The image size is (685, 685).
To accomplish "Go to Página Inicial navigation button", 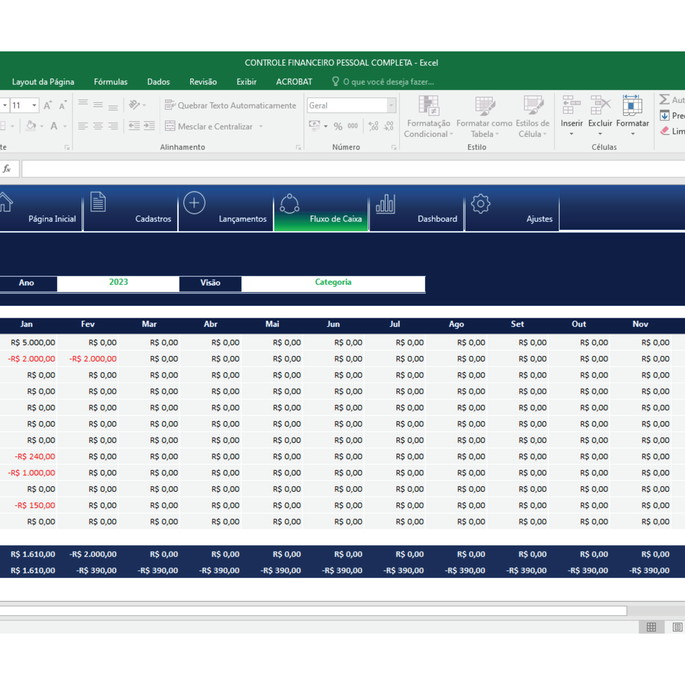I will [x=40, y=209].
